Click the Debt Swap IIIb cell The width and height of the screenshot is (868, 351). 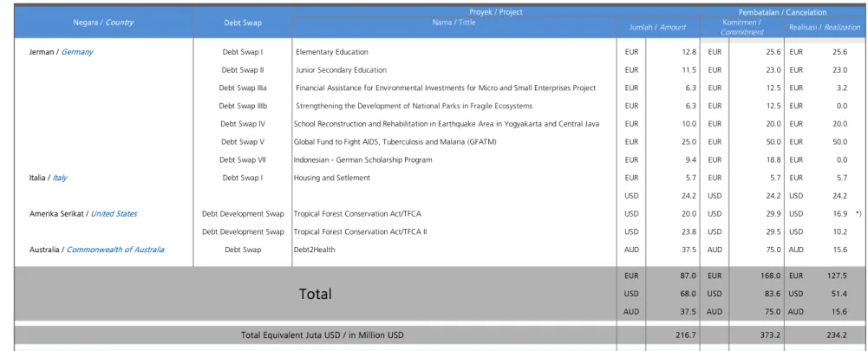click(x=243, y=106)
